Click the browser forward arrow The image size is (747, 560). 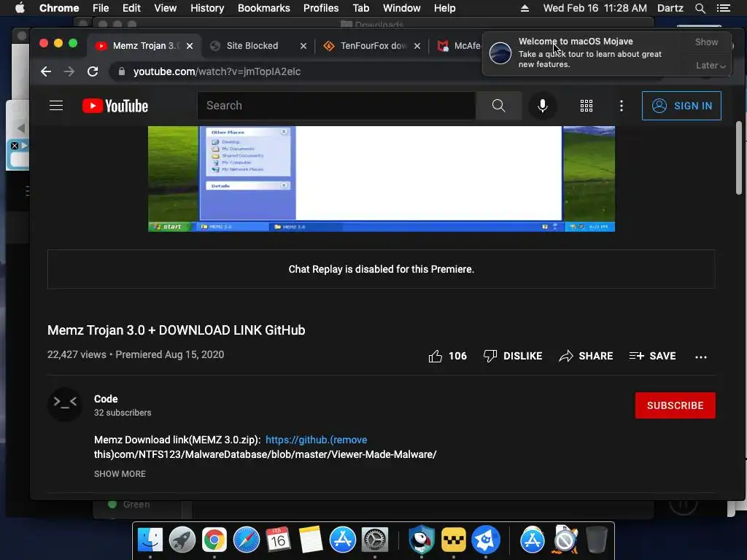tap(69, 71)
